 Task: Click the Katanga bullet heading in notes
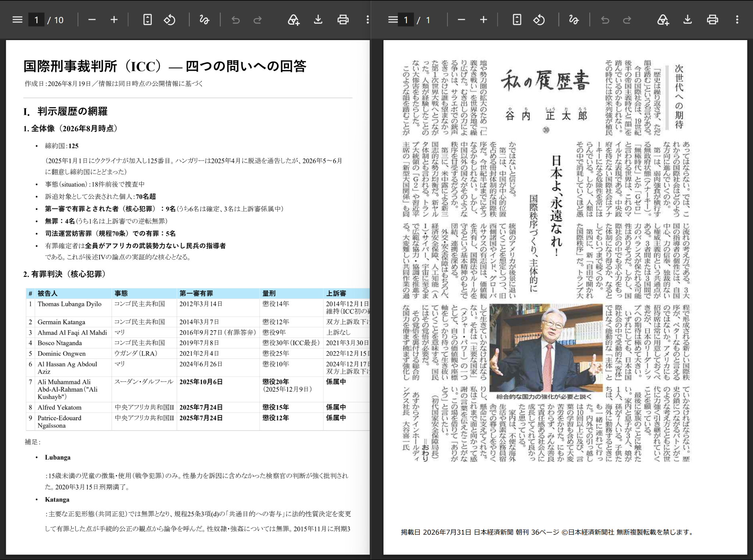(x=57, y=499)
